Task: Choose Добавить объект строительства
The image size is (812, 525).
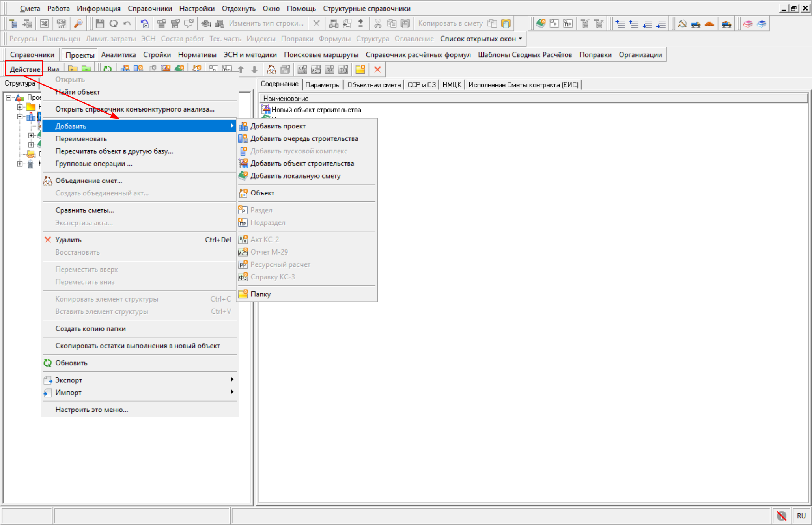Action: 307,163
